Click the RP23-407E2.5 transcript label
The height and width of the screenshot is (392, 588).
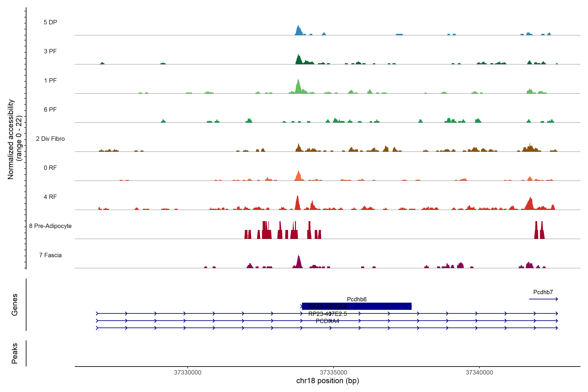coord(327,314)
